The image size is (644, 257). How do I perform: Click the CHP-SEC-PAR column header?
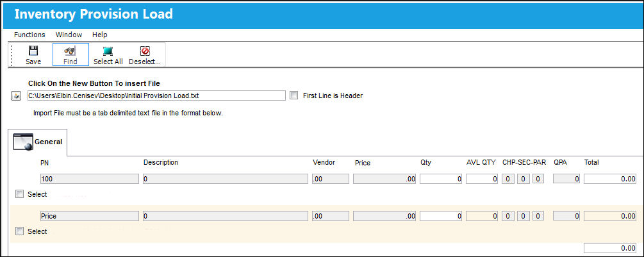click(524, 162)
